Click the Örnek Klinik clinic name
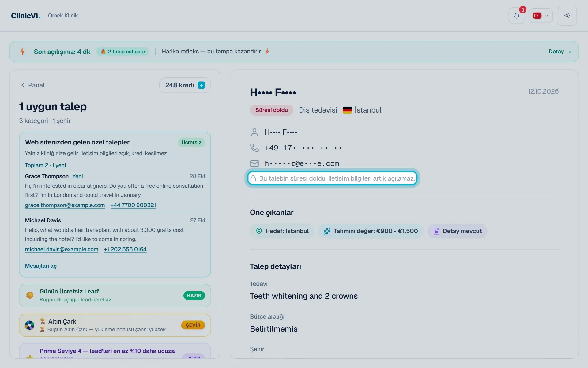Screen dimensions: 588x368 (x=63, y=16)
